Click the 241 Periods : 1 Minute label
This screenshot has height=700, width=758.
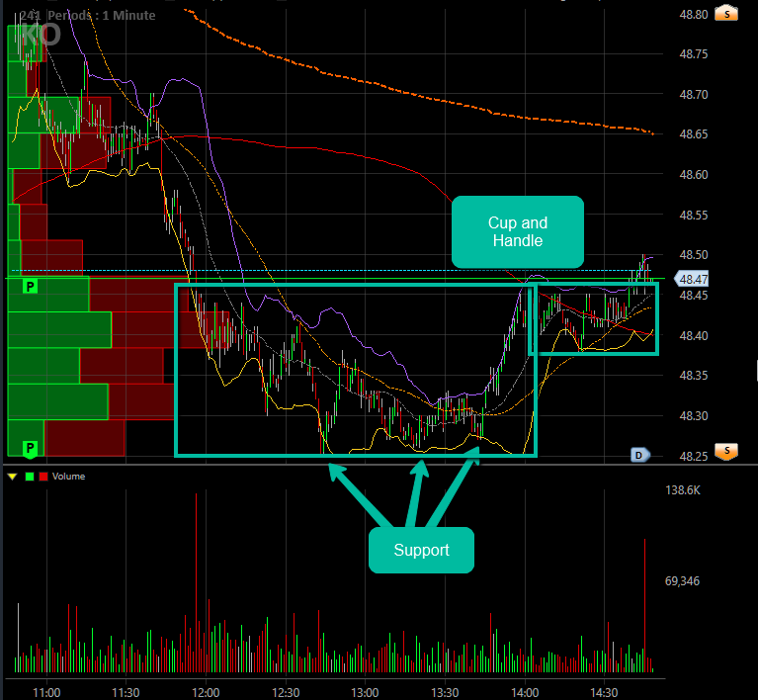[88, 16]
